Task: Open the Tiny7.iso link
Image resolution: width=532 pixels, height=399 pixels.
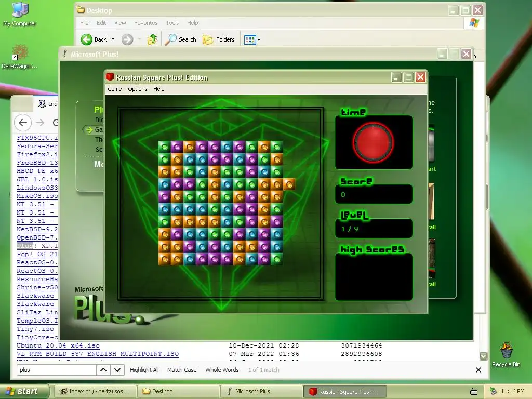Action: [35, 329]
